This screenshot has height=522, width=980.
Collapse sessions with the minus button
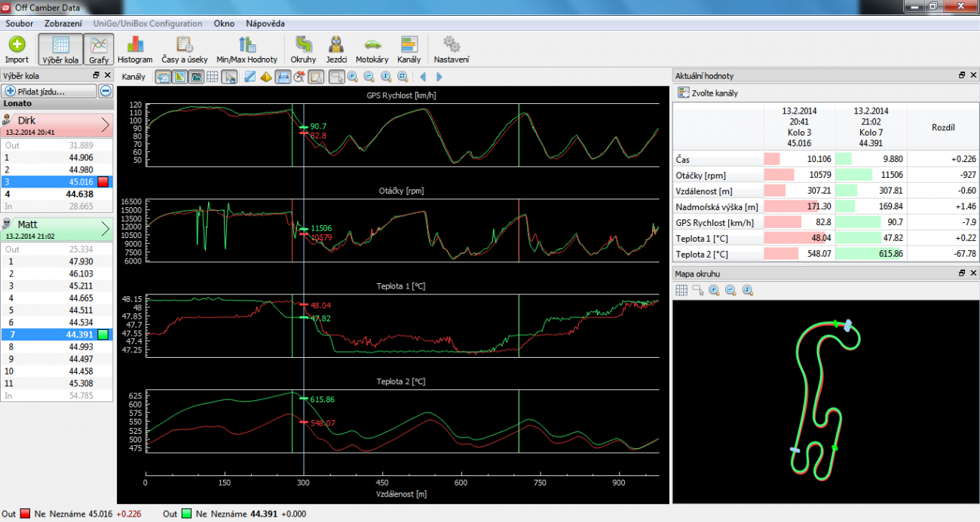(106, 91)
